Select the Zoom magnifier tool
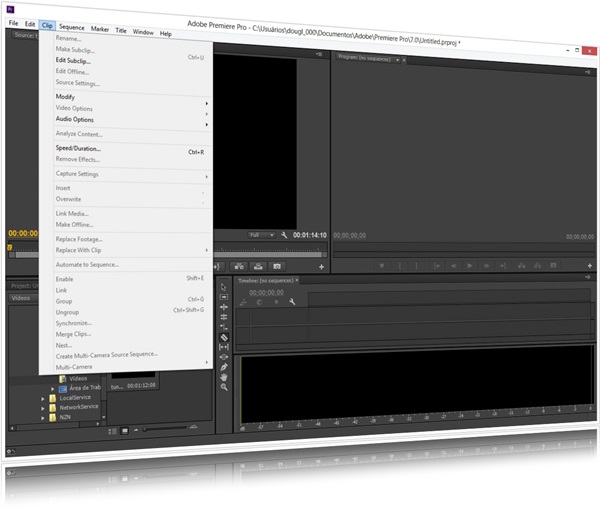The image size is (600, 509). pyautogui.click(x=224, y=387)
